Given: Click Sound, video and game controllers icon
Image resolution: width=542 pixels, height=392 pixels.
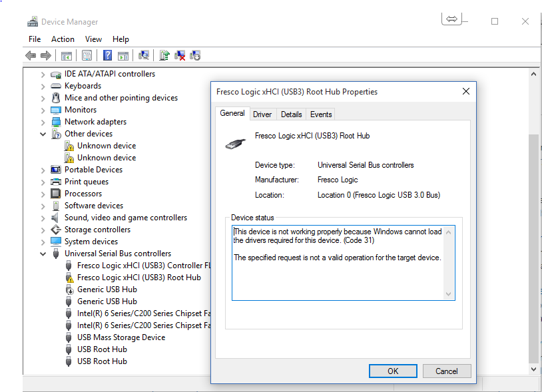Looking at the screenshot, I should coord(55,218).
